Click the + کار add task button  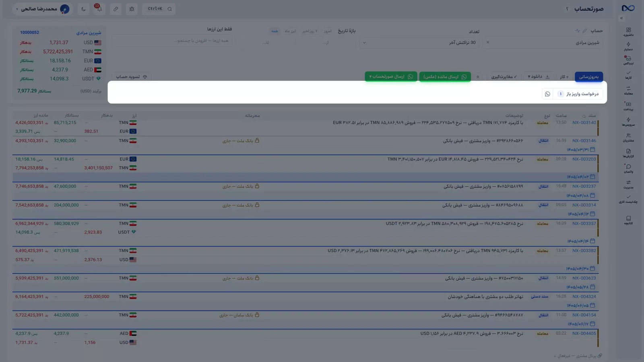point(564,76)
